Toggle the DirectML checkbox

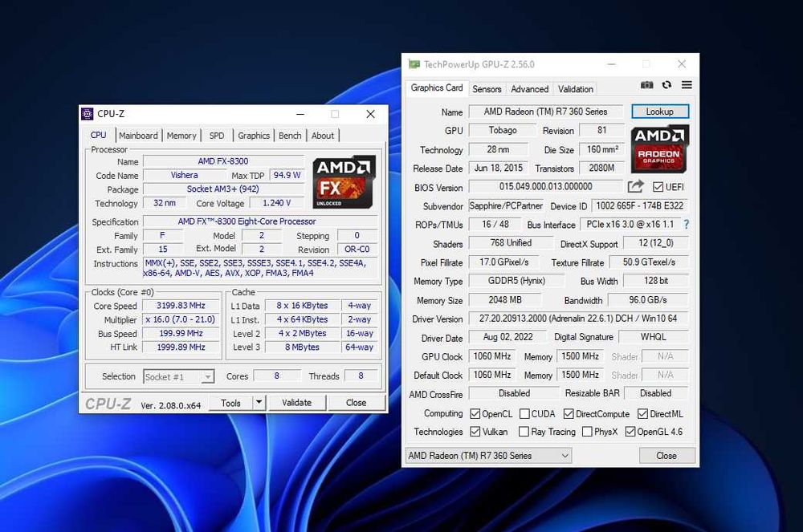pyautogui.click(x=642, y=413)
